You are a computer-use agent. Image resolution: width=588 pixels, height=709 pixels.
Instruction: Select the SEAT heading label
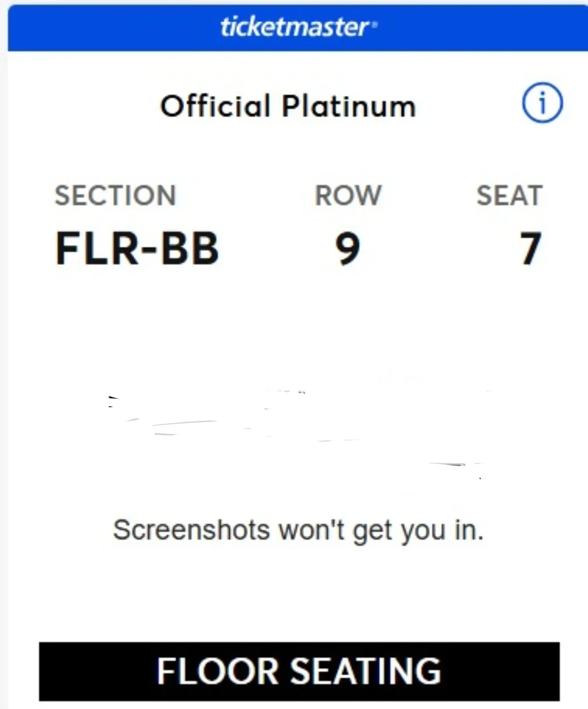[x=510, y=195]
